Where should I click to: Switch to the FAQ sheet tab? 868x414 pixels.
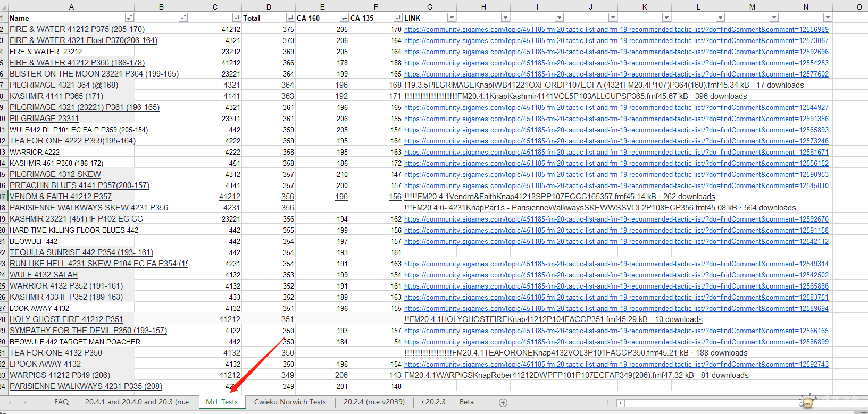pos(61,402)
